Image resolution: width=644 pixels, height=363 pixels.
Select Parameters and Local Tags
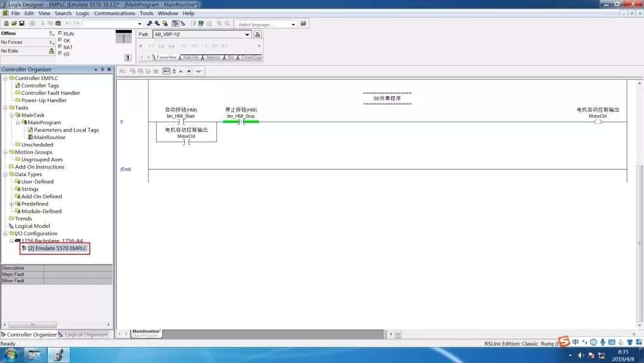coord(66,130)
